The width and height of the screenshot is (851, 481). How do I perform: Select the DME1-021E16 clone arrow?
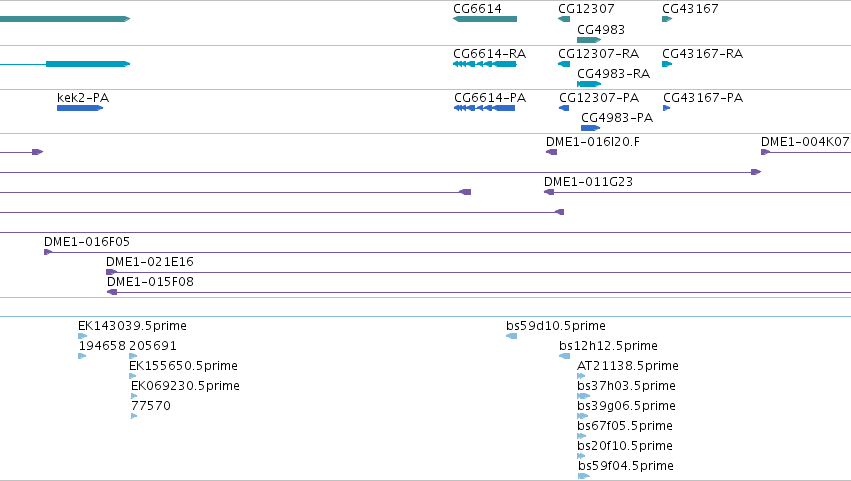point(111,272)
